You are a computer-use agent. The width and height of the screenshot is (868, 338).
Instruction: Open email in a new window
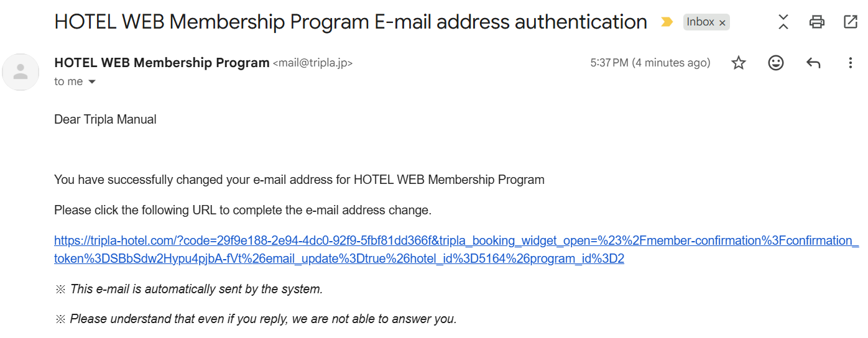coord(850,22)
